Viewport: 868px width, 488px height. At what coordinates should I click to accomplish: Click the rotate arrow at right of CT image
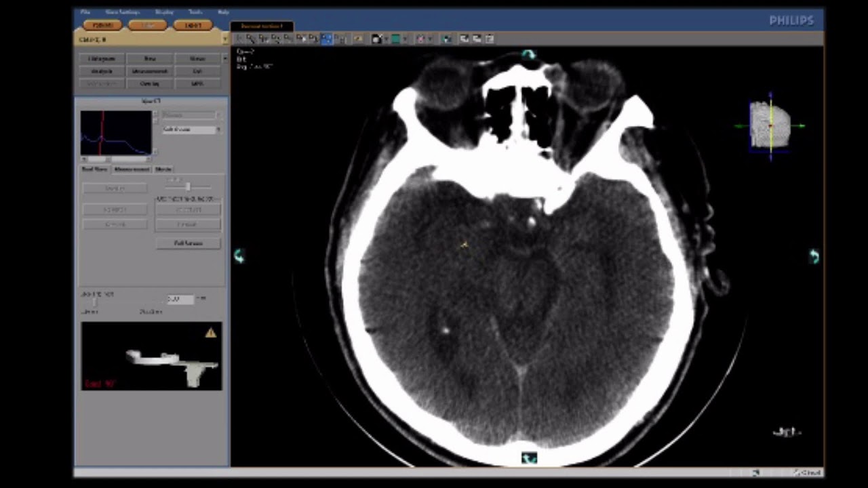click(x=814, y=256)
